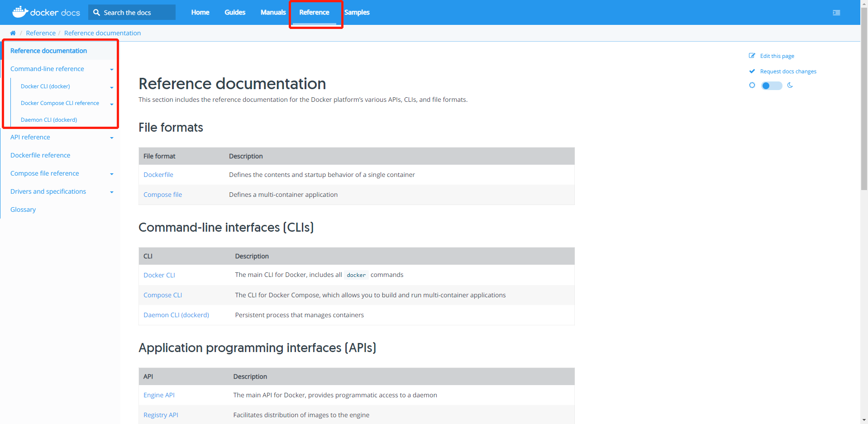Open the Dockerfile link in table
Viewport: 868px width, 424px height.
158,175
